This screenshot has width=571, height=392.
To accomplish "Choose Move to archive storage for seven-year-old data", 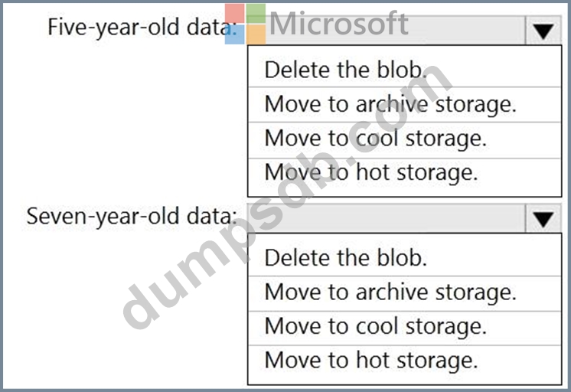I will [x=390, y=292].
